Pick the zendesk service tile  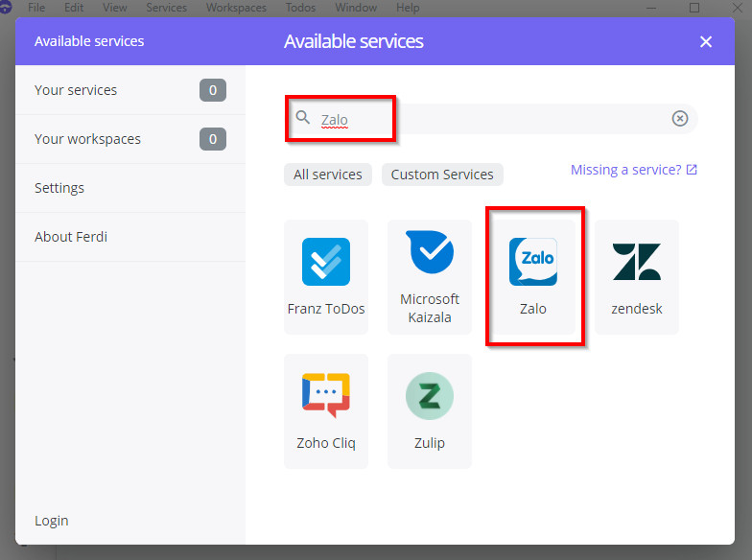click(637, 277)
